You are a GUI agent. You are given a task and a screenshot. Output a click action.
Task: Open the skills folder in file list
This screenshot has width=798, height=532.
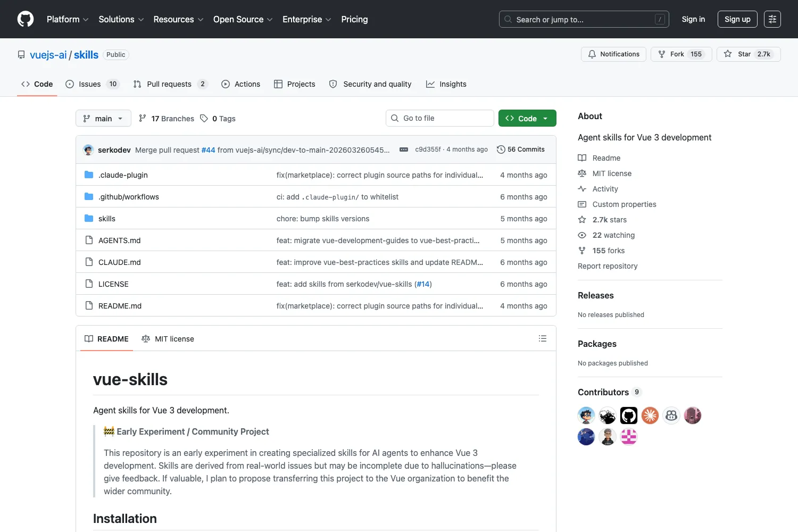[x=107, y=219]
